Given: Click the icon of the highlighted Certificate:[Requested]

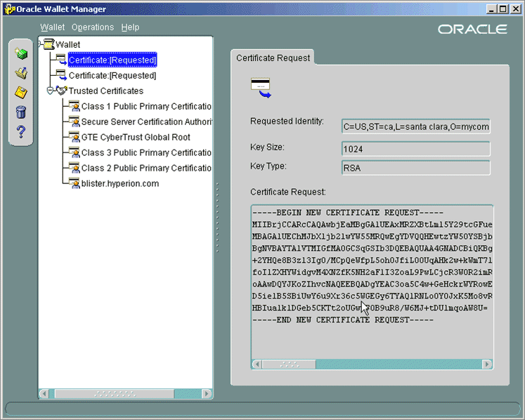Looking at the screenshot, I should coord(61,60).
